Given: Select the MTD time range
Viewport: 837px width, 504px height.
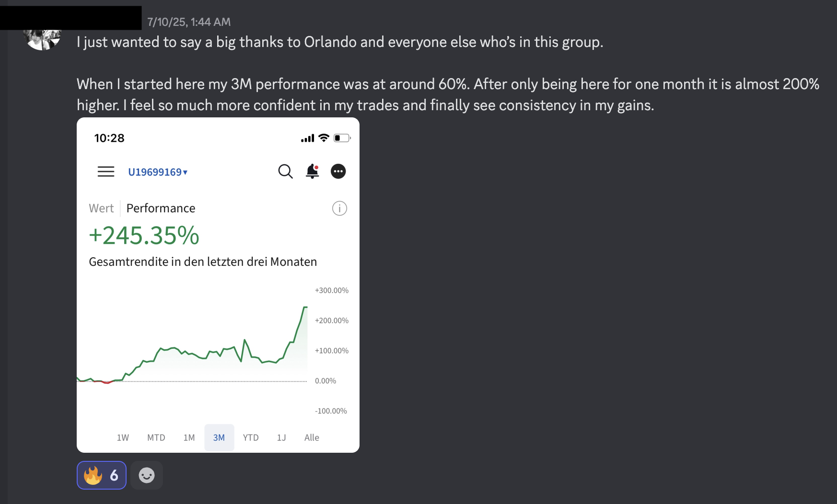Looking at the screenshot, I should (x=156, y=437).
